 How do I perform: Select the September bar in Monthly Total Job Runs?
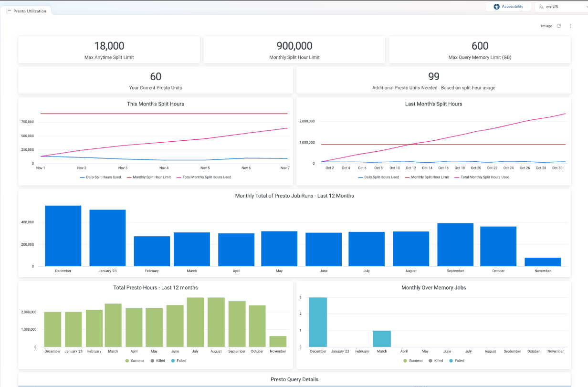pyautogui.click(x=455, y=244)
